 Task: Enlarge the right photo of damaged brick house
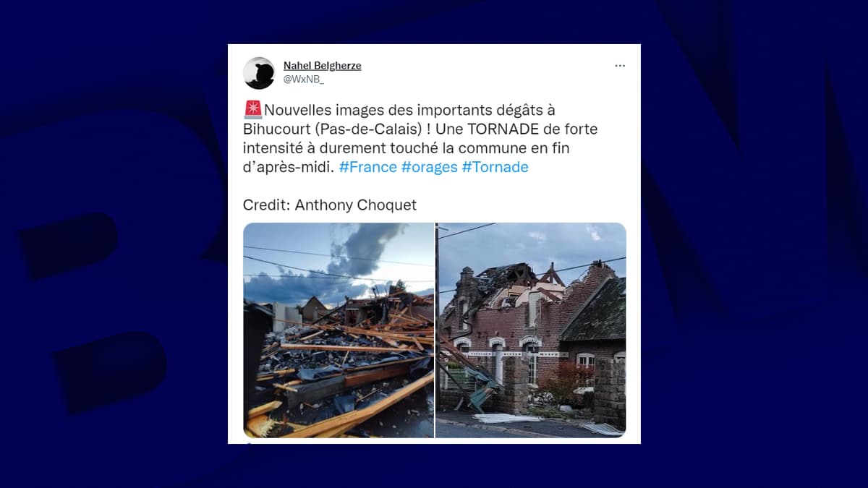pos(531,330)
